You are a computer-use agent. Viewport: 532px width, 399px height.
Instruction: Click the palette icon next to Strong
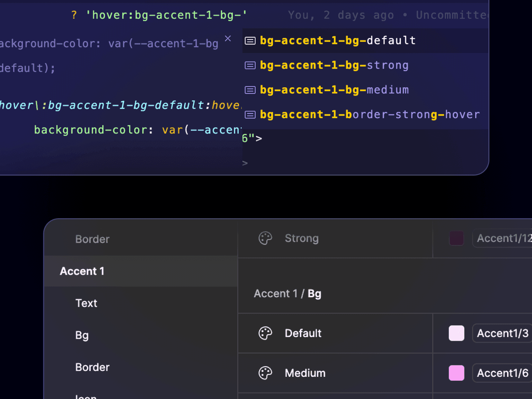click(265, 238)
